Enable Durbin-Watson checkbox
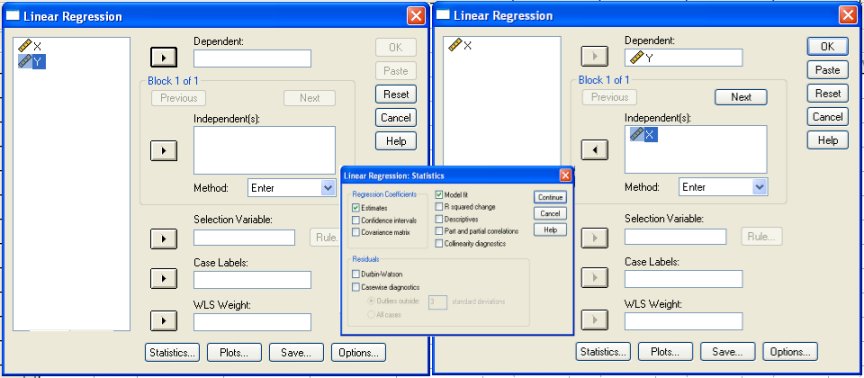 point(356,274)
